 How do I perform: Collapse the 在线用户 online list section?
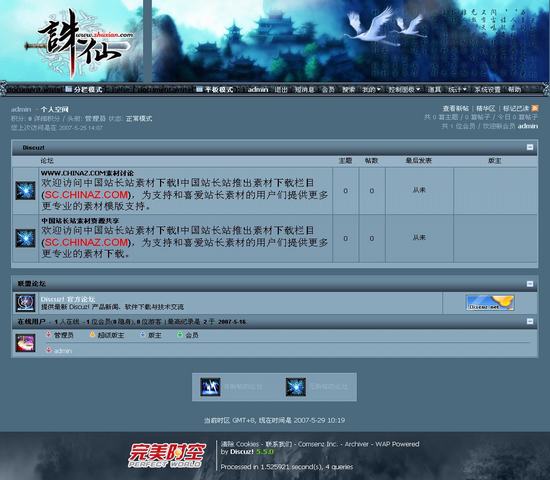tap(530, 321)
